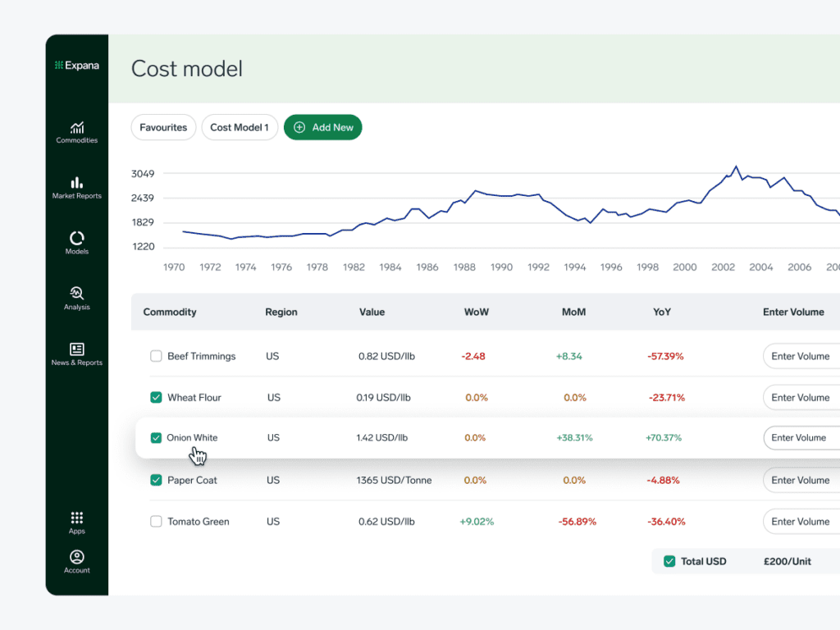Deselect the Onion White commodity
840x630 pixels.
pos(156,438)
